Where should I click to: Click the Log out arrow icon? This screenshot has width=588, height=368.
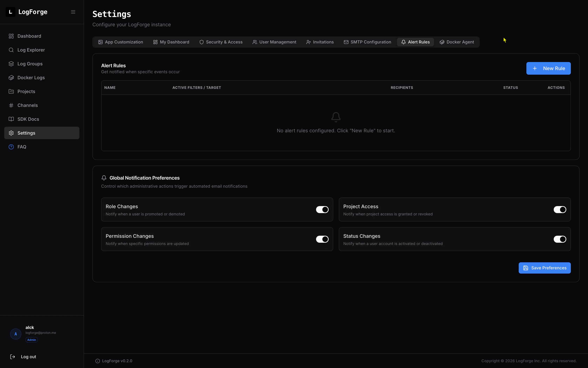tap(13, 357)
